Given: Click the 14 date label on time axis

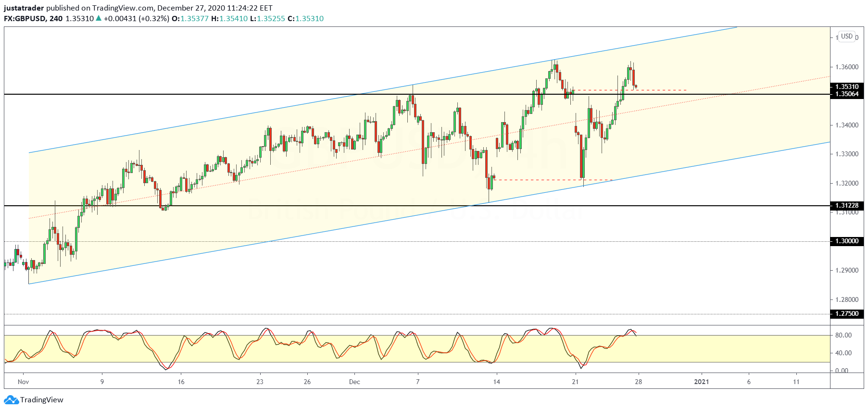Looking at the screenshot, I should 497,382.
